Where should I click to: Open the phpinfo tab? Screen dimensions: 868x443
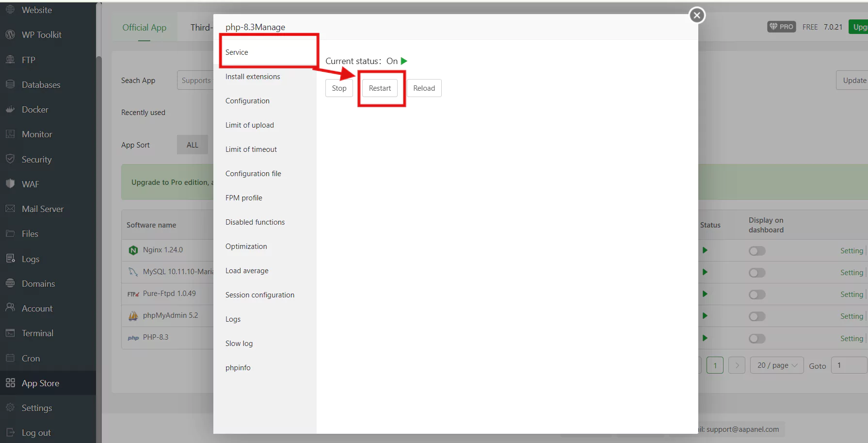(x=265, y=367)
